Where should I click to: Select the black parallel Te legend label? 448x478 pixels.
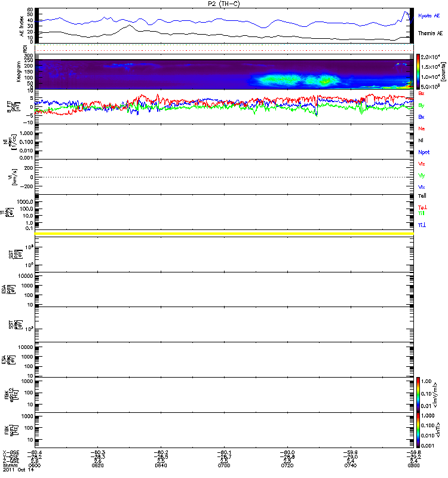422,196
